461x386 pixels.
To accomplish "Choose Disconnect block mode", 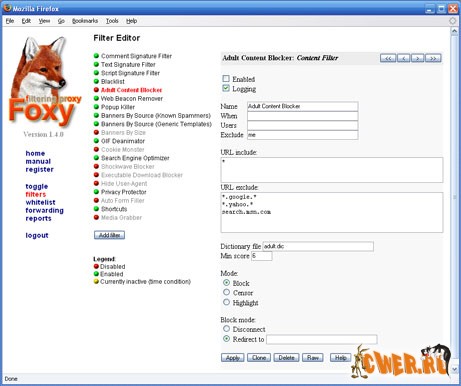I will click(227, 329).
